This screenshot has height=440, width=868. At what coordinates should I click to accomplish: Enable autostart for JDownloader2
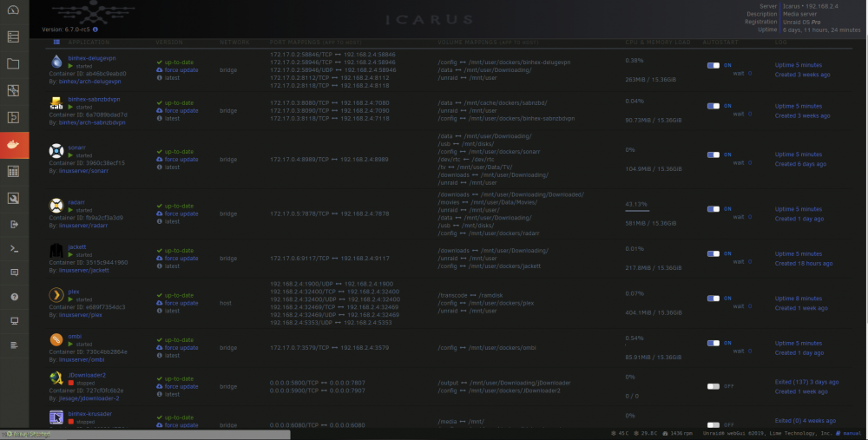[713, 386]
